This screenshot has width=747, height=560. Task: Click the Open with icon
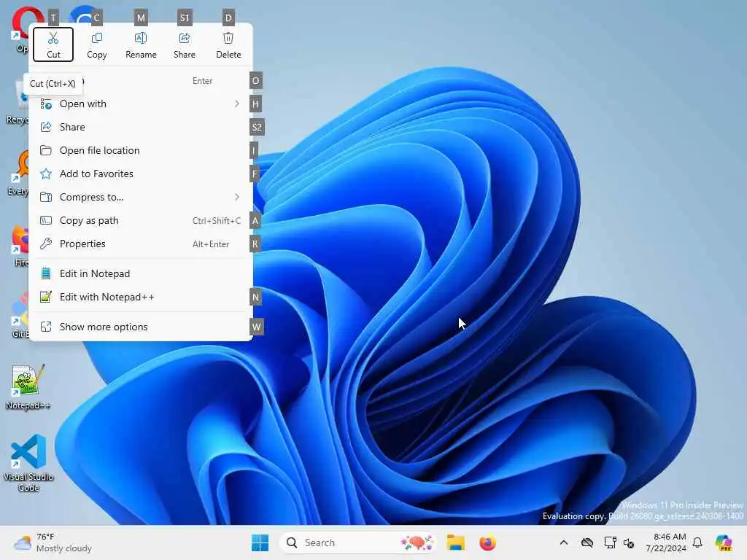(x=46, y=104)
